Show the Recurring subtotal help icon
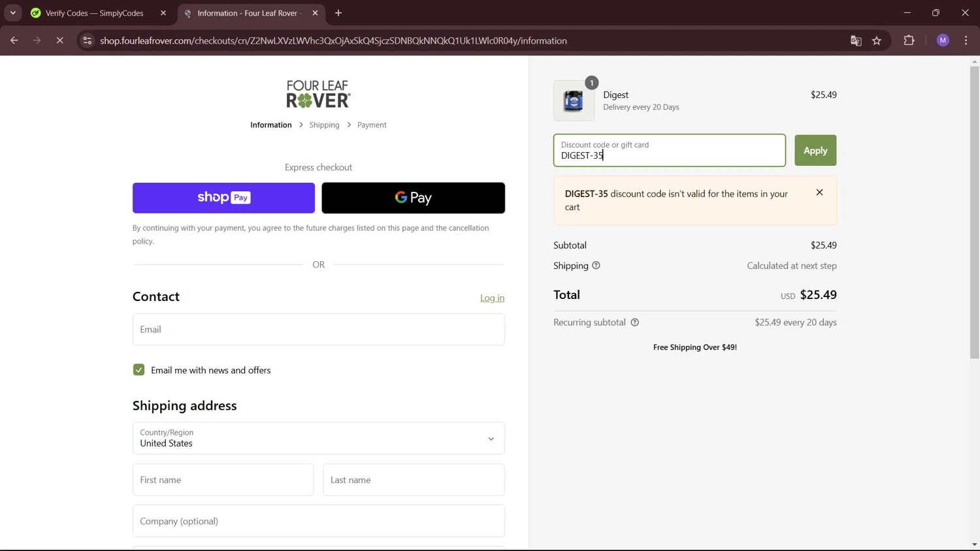The height and width of the screenshot is (551, 980). point(634,323)
